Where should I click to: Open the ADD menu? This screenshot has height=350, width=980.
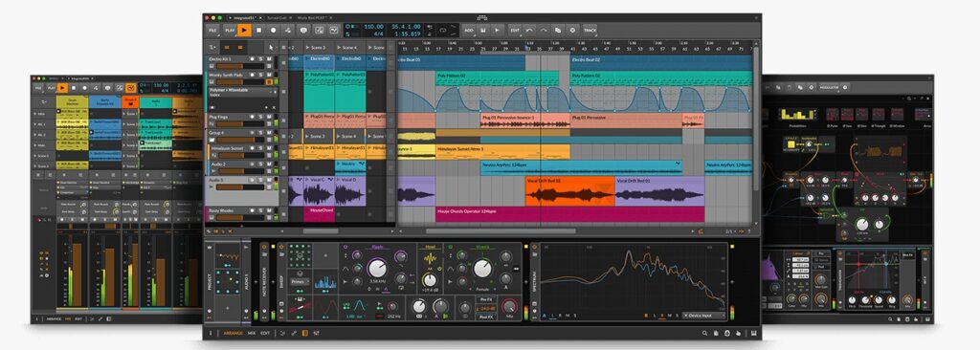469,30
